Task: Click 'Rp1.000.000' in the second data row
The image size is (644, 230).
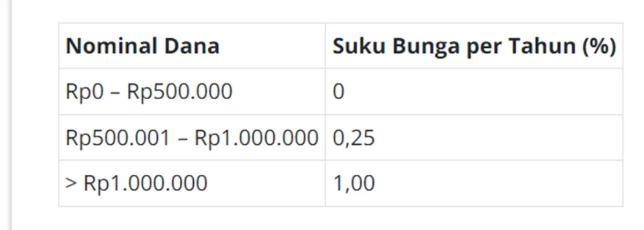Action: [256, 138]
